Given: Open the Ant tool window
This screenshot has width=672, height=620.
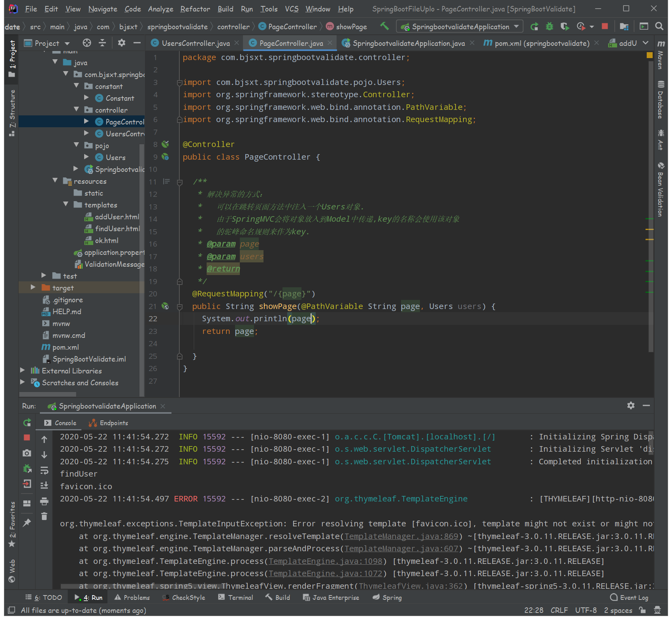Looking at the screenshot, I should pos(661,139).
